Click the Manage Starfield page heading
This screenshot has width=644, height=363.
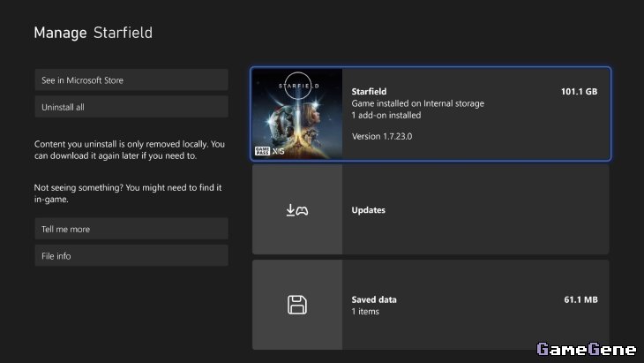[x=94, y=33]
